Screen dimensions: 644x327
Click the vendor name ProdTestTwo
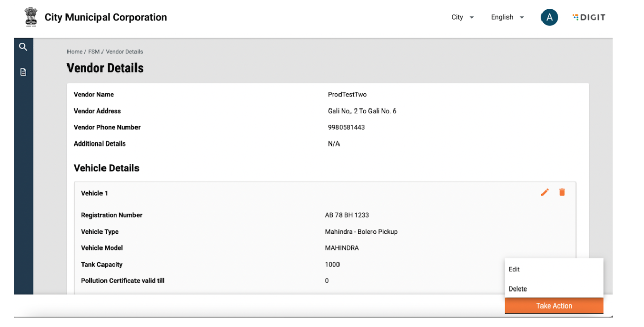[347, 95]
